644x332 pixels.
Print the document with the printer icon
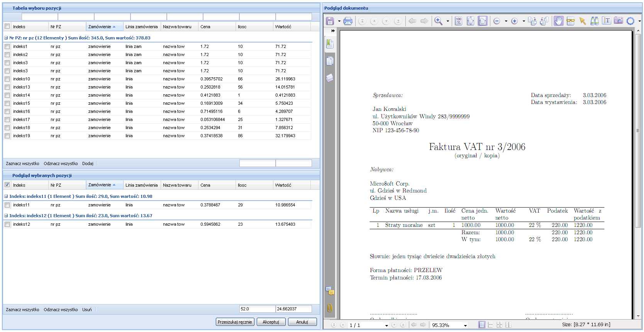[x=348, y=21]
